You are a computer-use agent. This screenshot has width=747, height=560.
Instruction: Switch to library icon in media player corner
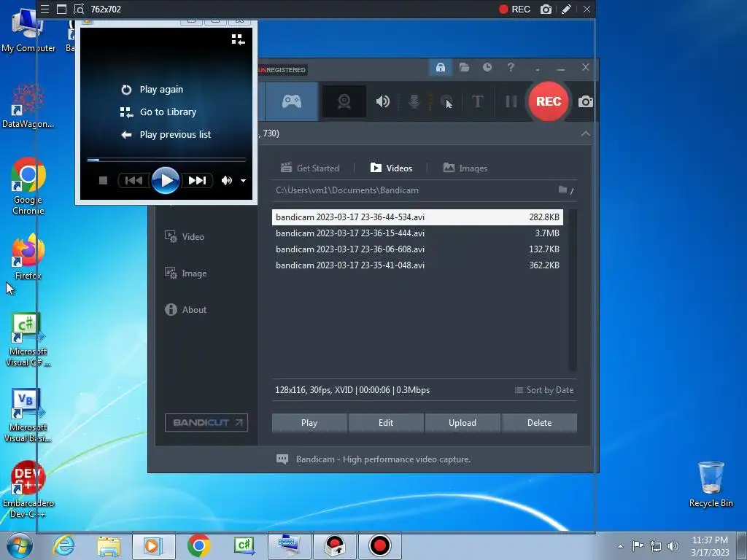tap(238, 39)
